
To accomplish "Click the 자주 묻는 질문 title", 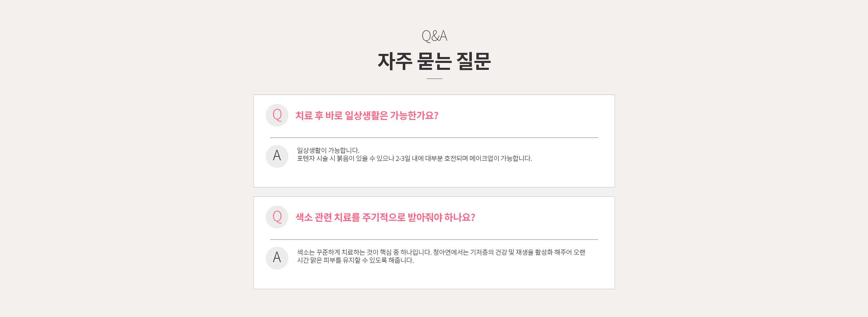I will click(x=434, y=62).
